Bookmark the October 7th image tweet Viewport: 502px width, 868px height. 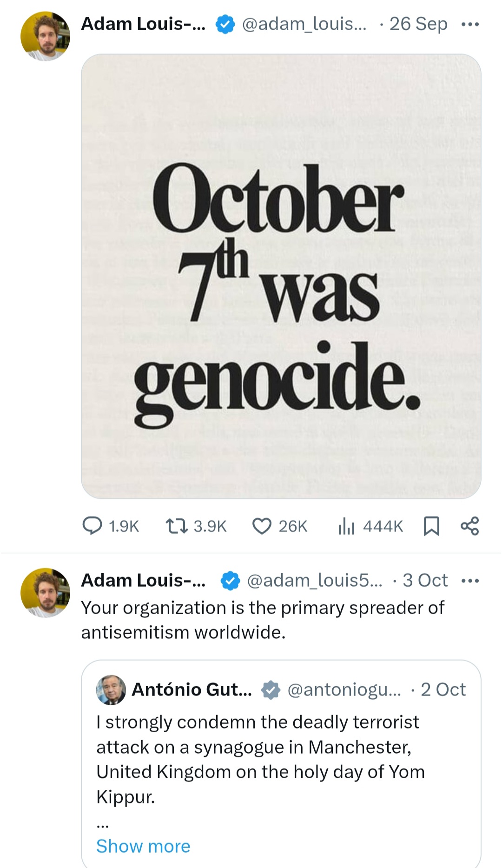tap(432, 526)
